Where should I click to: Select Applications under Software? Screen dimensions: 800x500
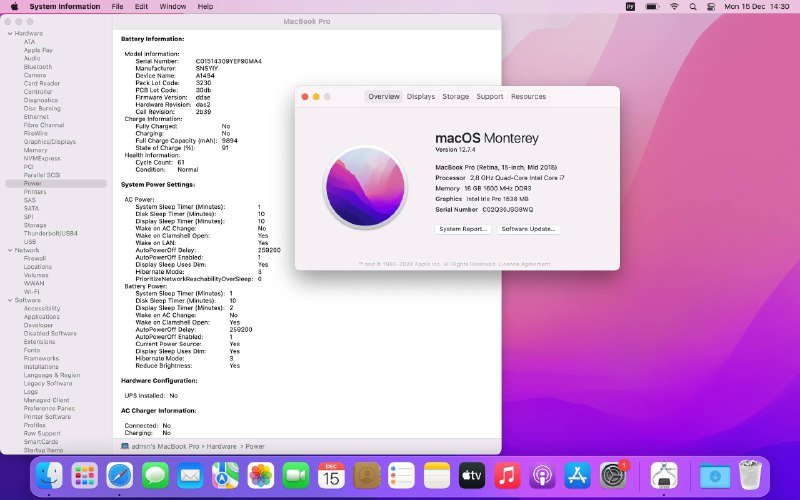41,317
